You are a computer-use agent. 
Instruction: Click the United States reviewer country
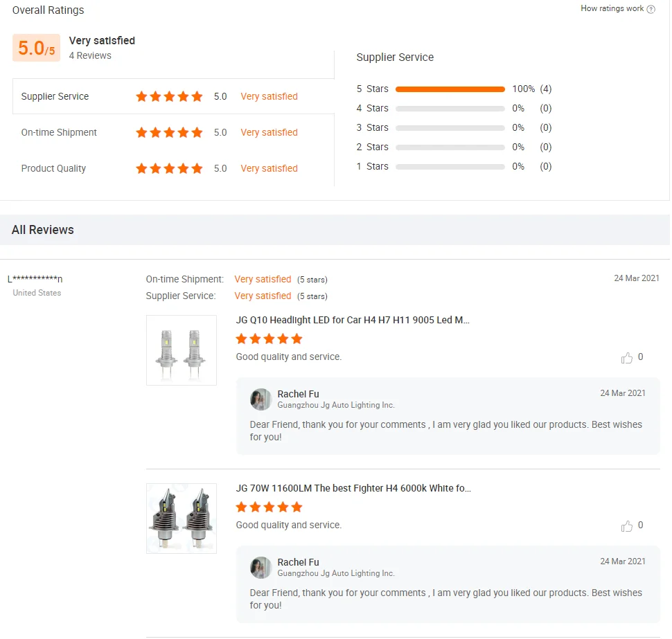37,293
